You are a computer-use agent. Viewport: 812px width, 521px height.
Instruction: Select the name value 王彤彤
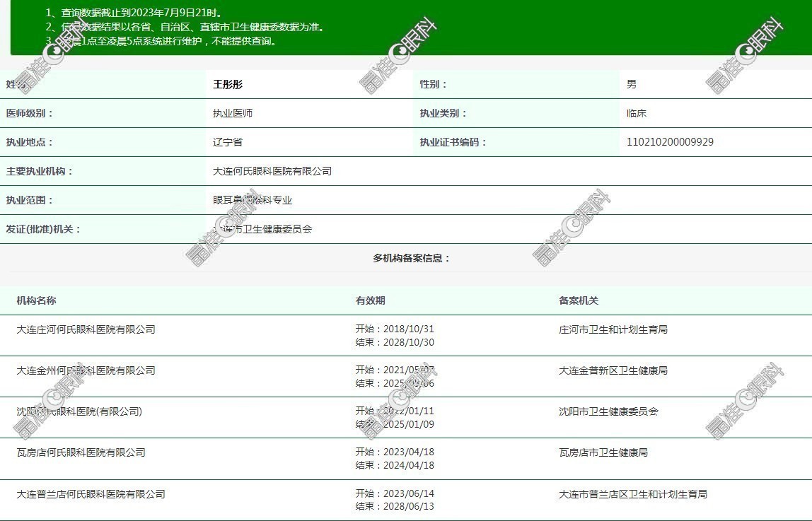(227, 84)
